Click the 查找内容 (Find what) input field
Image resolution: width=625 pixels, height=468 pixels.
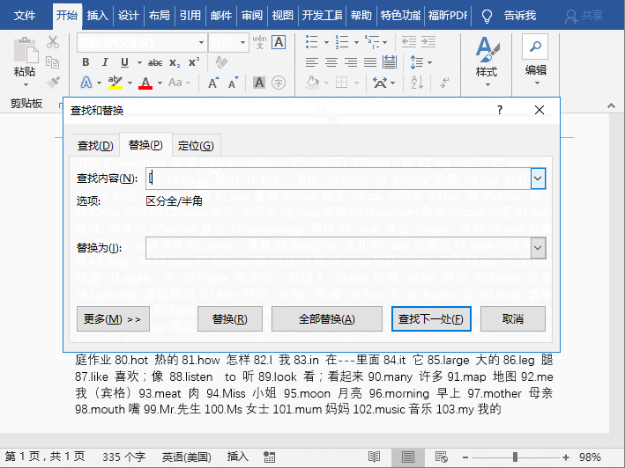(x=338, y=177)
